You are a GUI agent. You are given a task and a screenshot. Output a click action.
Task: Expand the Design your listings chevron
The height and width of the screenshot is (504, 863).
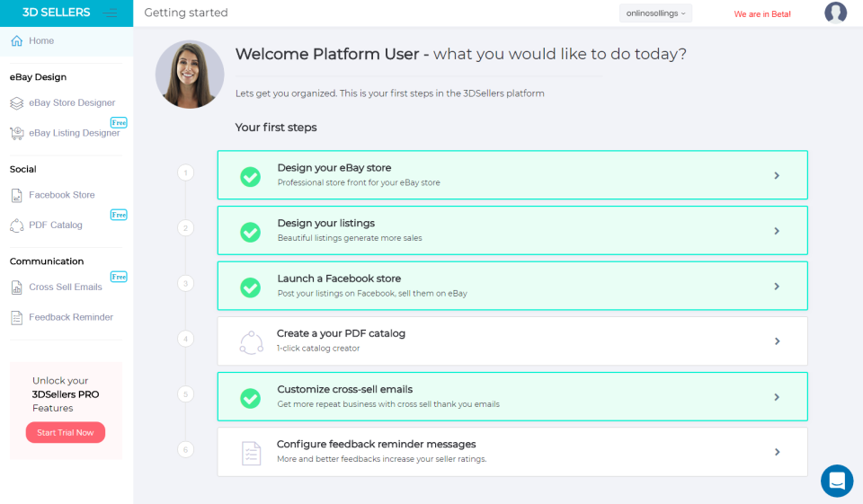(x=777, y=231)
